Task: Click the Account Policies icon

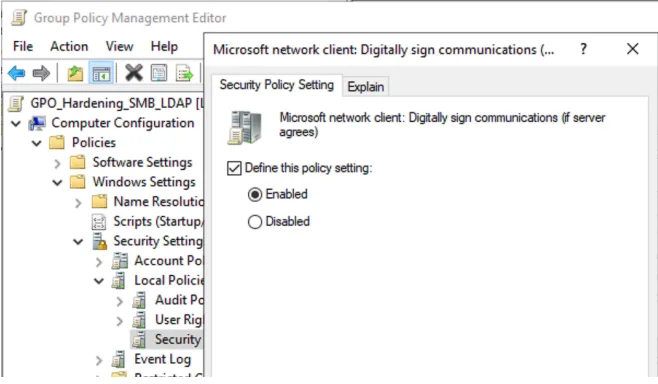Action: point(120,261)
